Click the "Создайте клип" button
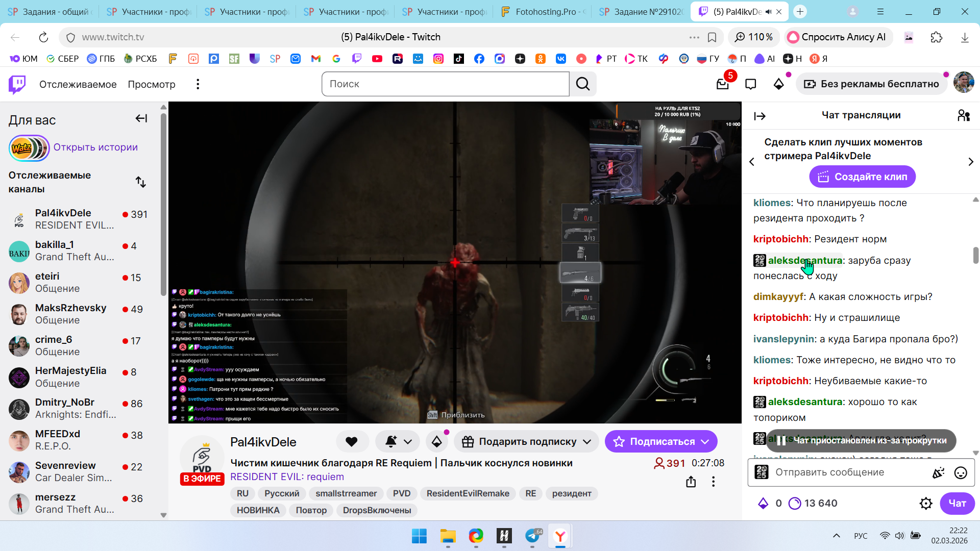Screen dimensions: 980x551 862,177
